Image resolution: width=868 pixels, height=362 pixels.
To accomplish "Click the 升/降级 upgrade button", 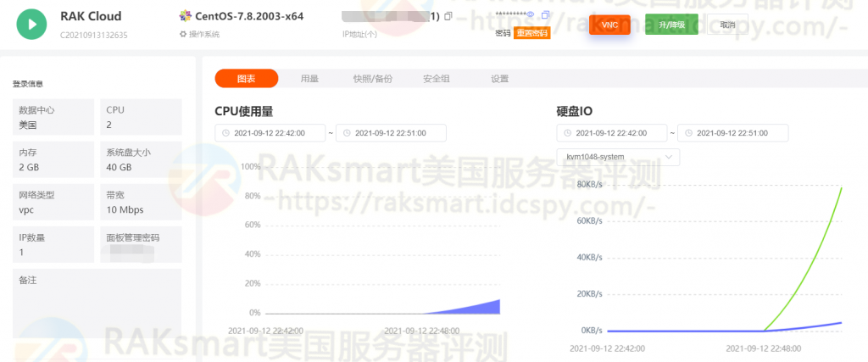I will (x=671, y=25).
